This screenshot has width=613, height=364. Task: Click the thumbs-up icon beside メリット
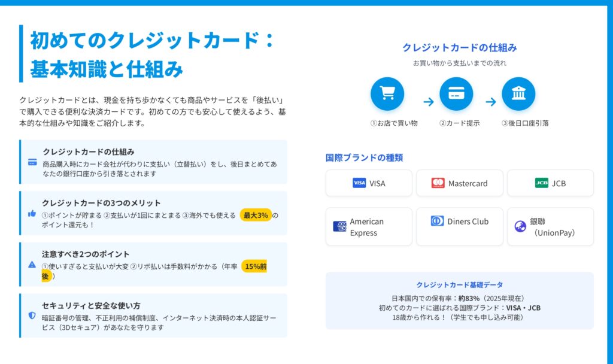pyautogui.click(x=32, y=214)
